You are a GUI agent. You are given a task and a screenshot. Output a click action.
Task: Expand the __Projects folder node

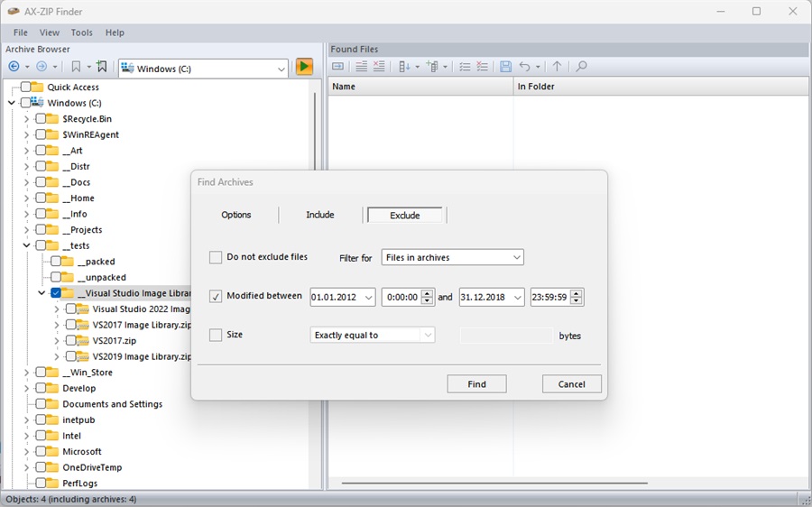pyautogui.click(x=26, y=229)
